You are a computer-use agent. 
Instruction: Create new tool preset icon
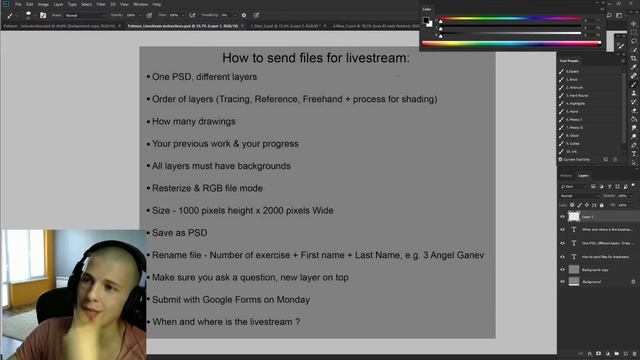point(606,159)
